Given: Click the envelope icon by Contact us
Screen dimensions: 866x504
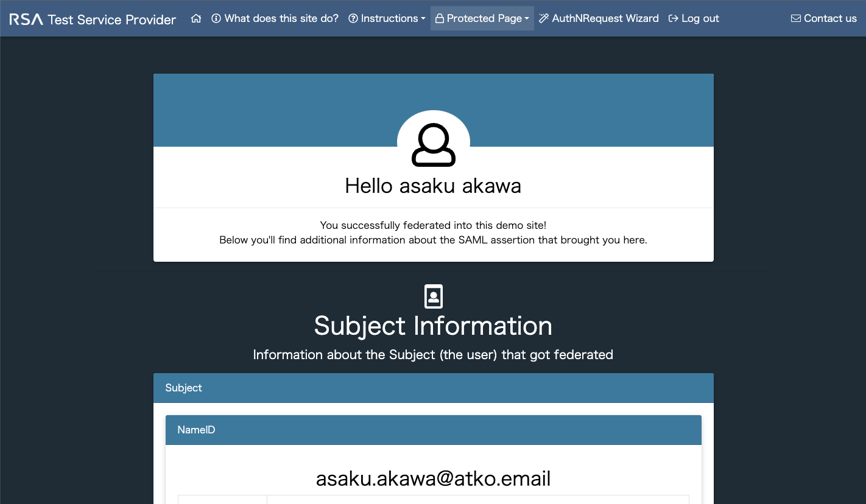Looking at the screenshot, I should tap(796, 18).
